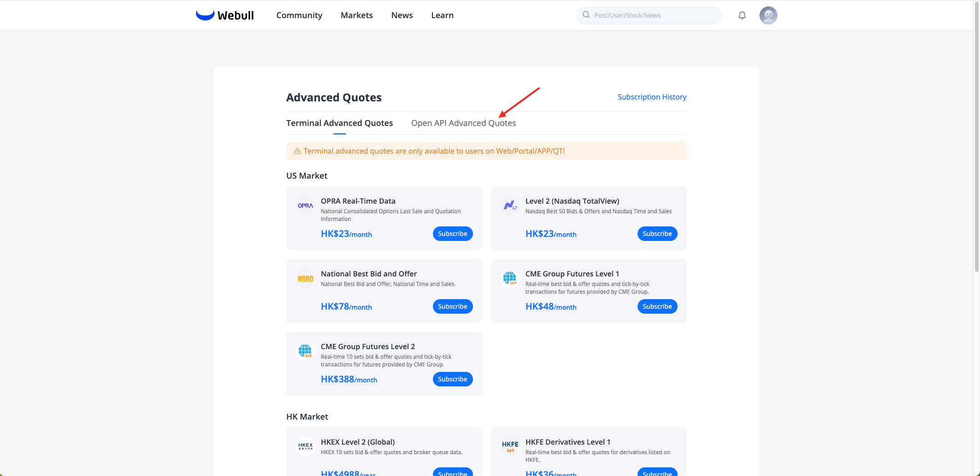Switch to Open API Advanced Quotes tab
This screenshot has width=980, height=476.
(x=463, y=123)
